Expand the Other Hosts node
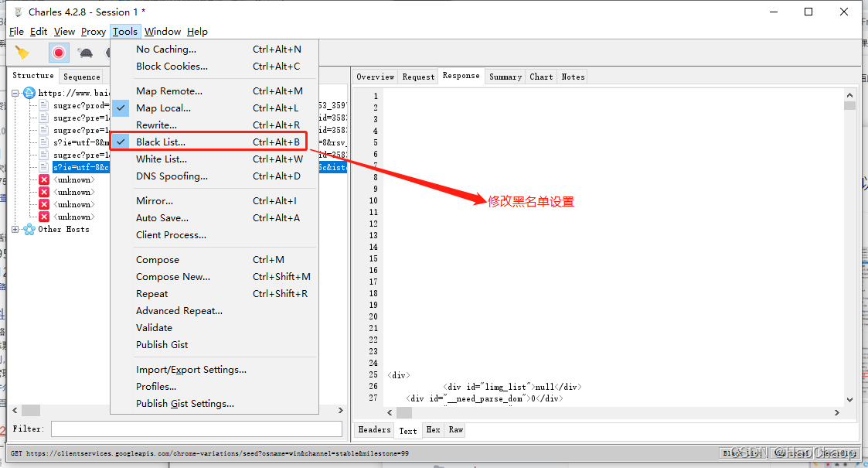The height and width of the screenshot is (468, 868). coord(15,229)
